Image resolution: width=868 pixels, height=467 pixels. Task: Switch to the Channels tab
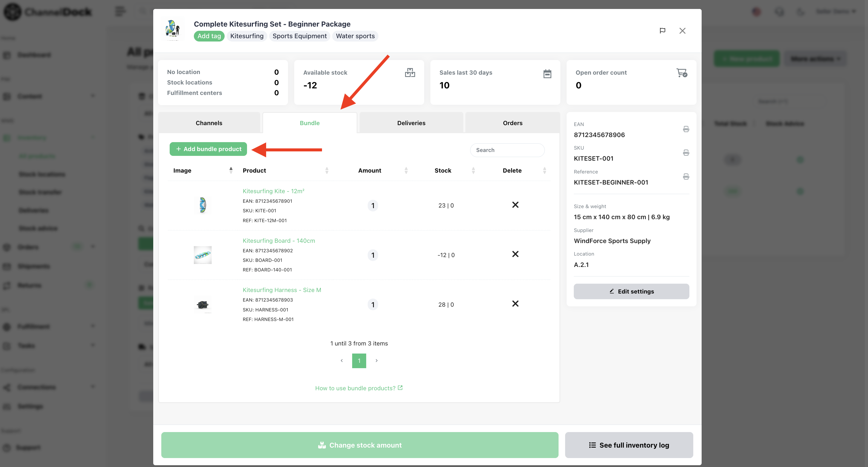click(209, 123)
